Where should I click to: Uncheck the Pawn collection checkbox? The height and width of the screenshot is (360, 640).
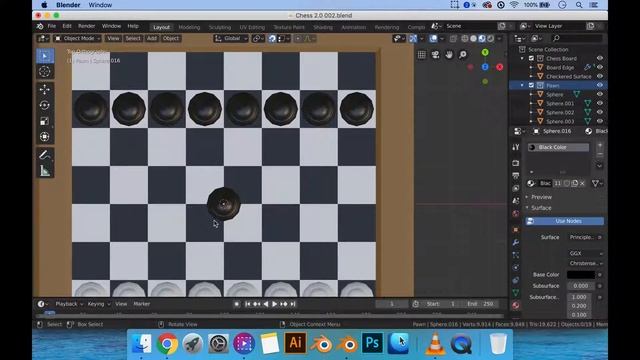(x=531, y=85)
